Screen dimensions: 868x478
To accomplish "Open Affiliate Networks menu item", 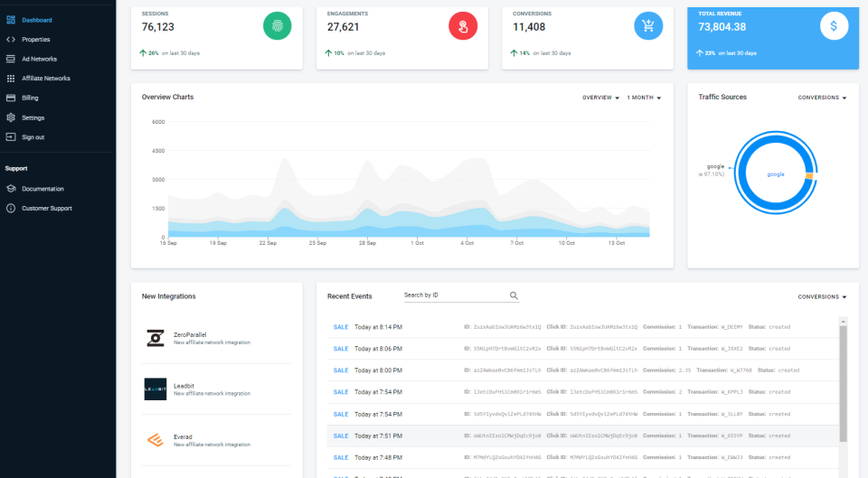I will click(46, 79).
